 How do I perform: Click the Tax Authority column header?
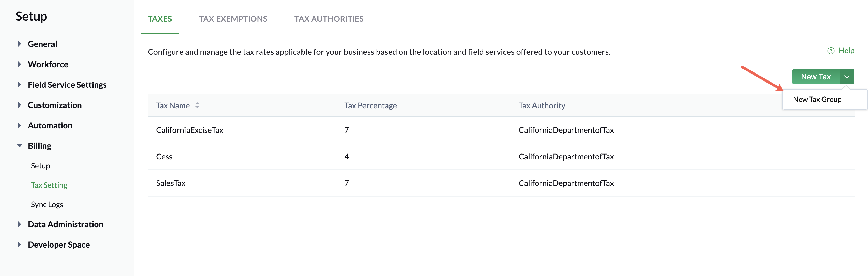coord(542,105)
